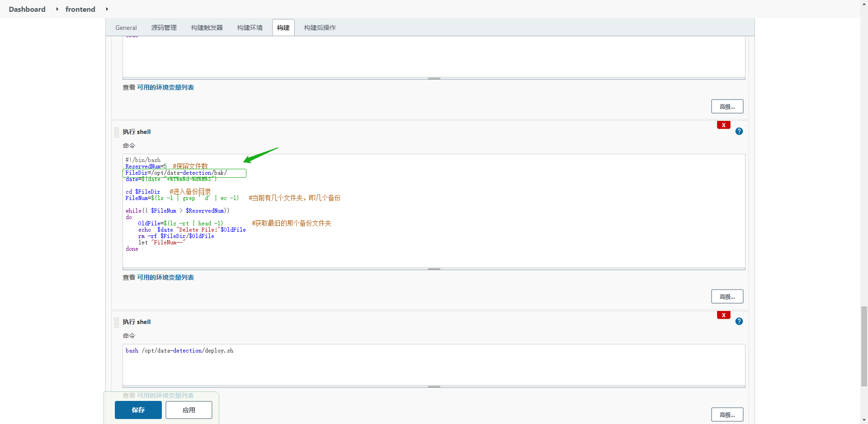This screenshot has height=424, width=868.
Task: Select the 构建 tab
Action: click(x=283, y=28)
